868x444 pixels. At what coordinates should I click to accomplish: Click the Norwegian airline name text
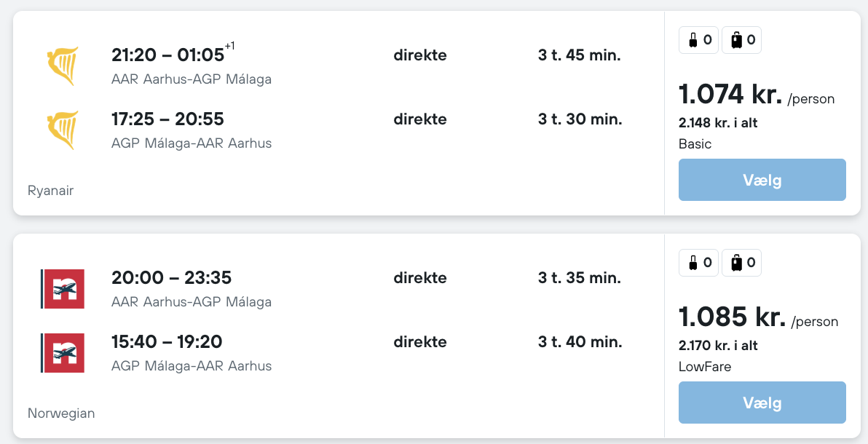61,413
